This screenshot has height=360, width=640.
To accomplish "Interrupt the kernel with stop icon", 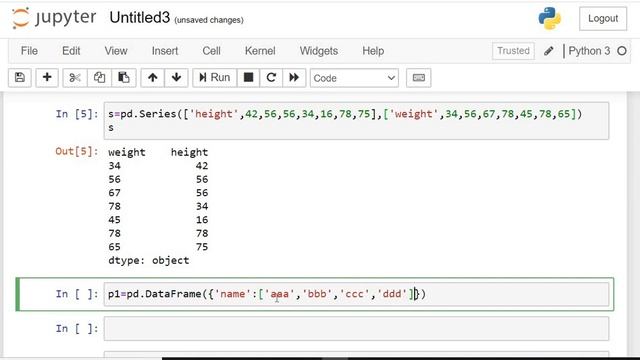I will tap(248, 78).
